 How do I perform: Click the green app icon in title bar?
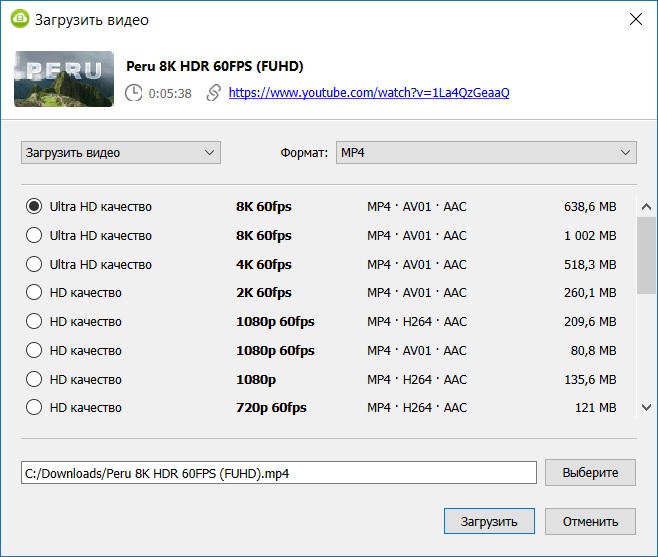tap(19, 19)
